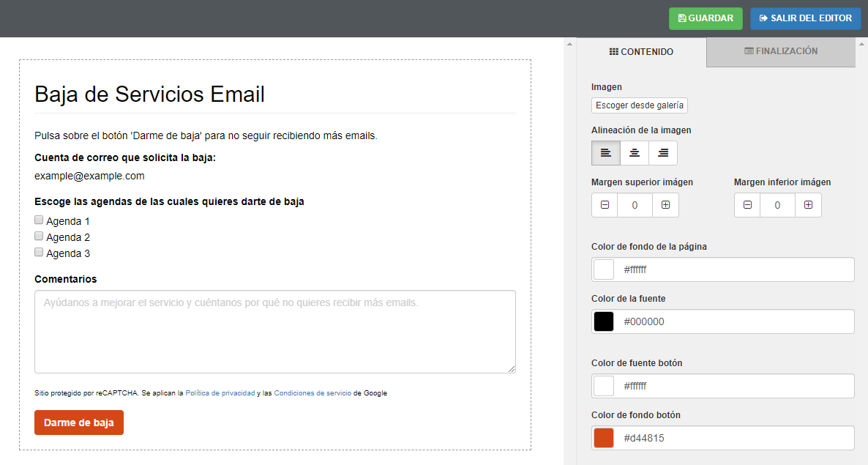Viewport: 868px width, 465px height.
Task: Check the Agenda 1 checkbox
Action: [x=39, y=220]
